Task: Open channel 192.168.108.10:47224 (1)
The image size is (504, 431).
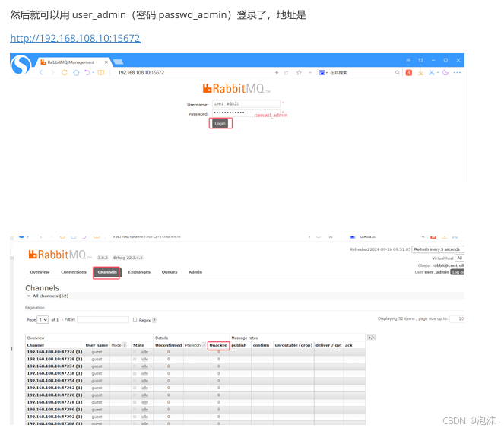Action: [55, 352]
